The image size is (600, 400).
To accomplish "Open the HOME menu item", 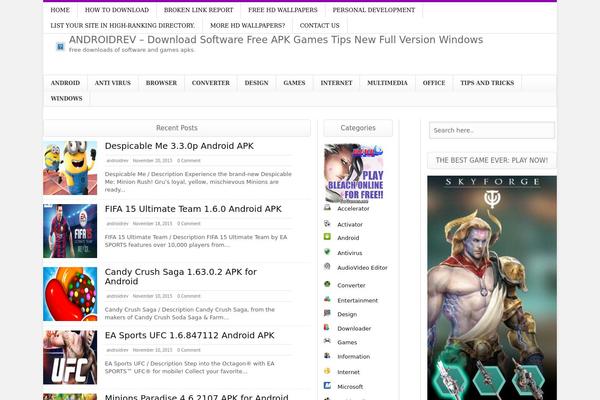I will [x=60, y=10].
